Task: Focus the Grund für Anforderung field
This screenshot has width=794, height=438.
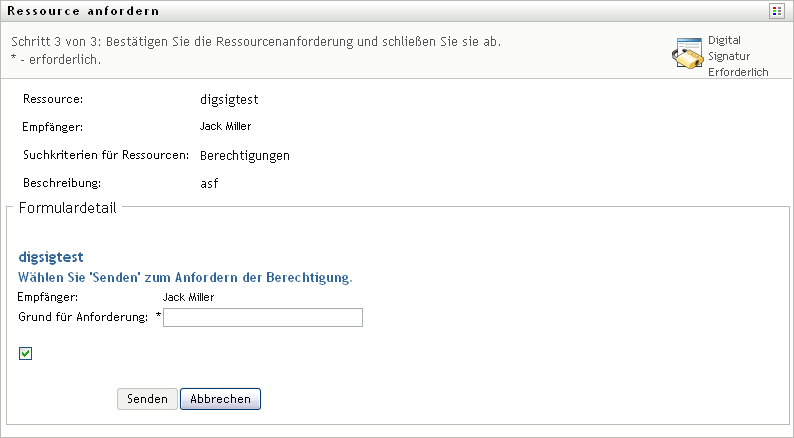Action: [x=263, y=317]
